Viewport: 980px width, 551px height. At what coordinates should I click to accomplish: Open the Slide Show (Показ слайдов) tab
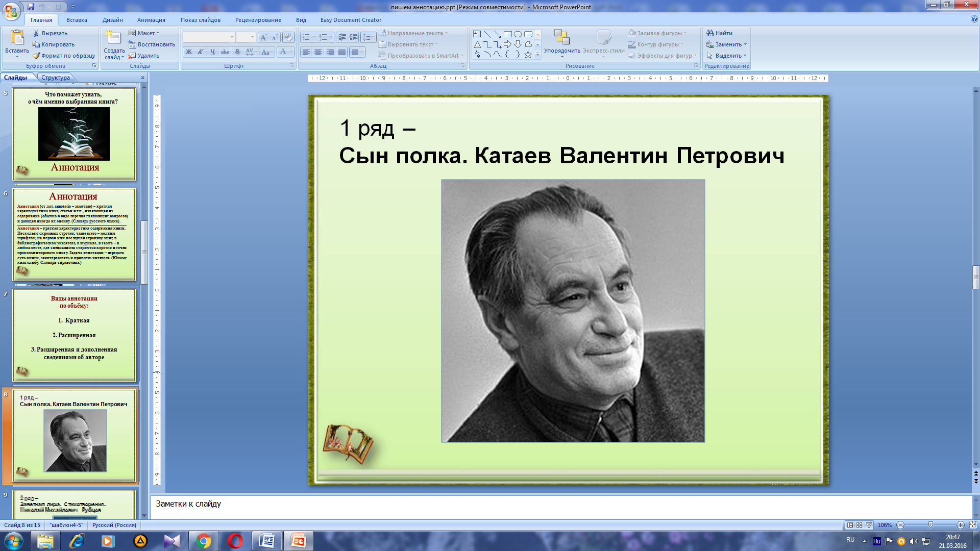(x=200, y=20)
